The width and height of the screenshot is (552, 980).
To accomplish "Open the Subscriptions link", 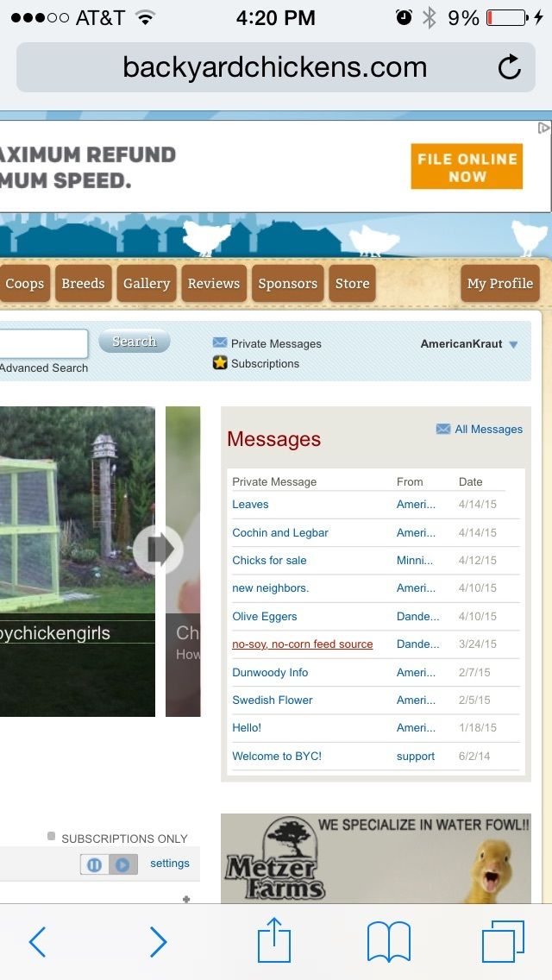I will pos(265,363).
